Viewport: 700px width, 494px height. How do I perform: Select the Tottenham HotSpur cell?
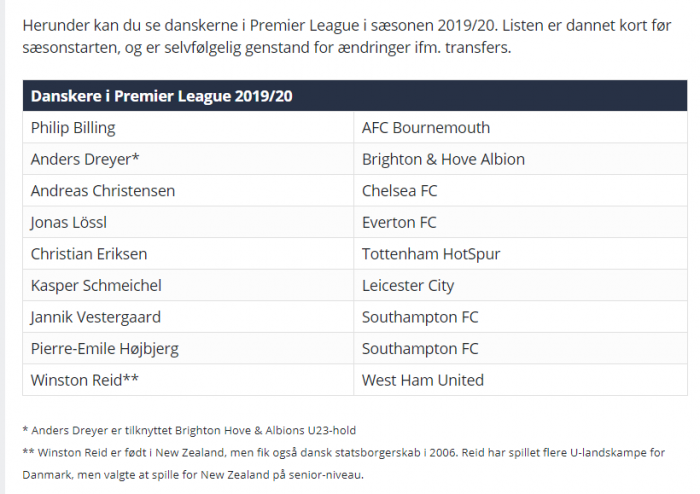click(x=521, y=254)
